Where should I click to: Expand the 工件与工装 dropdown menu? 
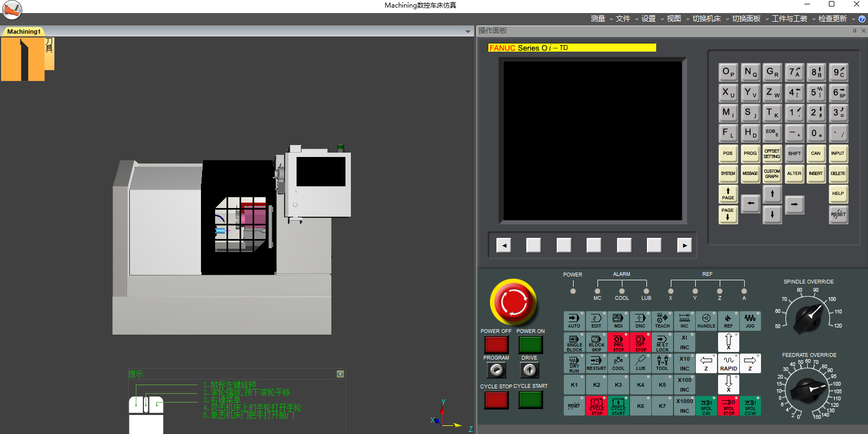(790, 18)
